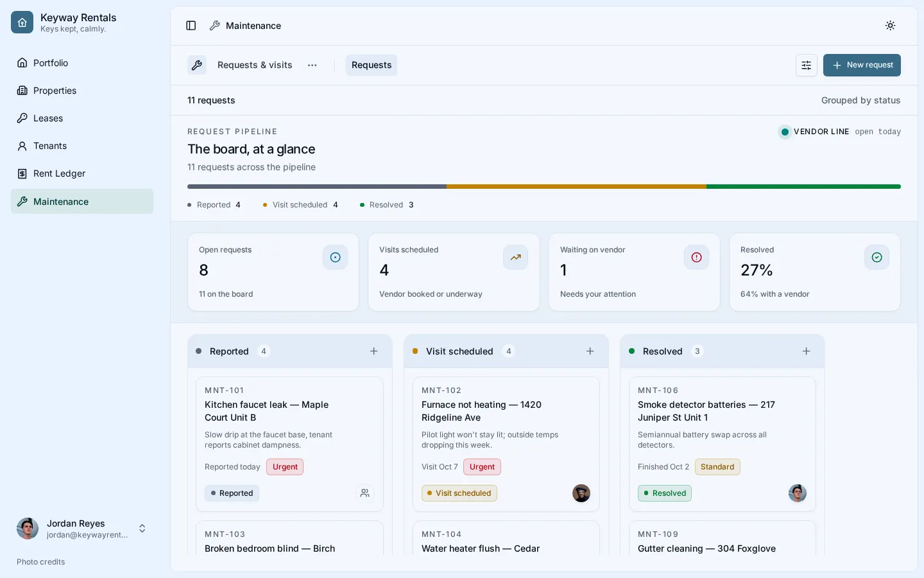
Task: Click the Visit scheduled status pill on MNT-102
Action: (x=459, y=493)
